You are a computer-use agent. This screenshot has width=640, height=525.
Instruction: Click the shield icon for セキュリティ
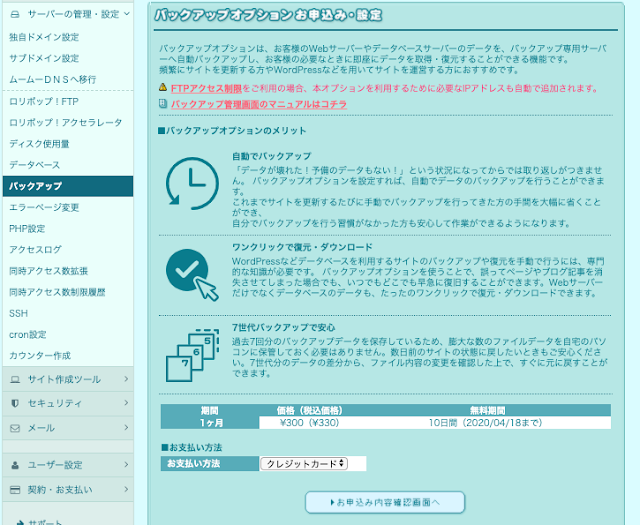point(15,403)
